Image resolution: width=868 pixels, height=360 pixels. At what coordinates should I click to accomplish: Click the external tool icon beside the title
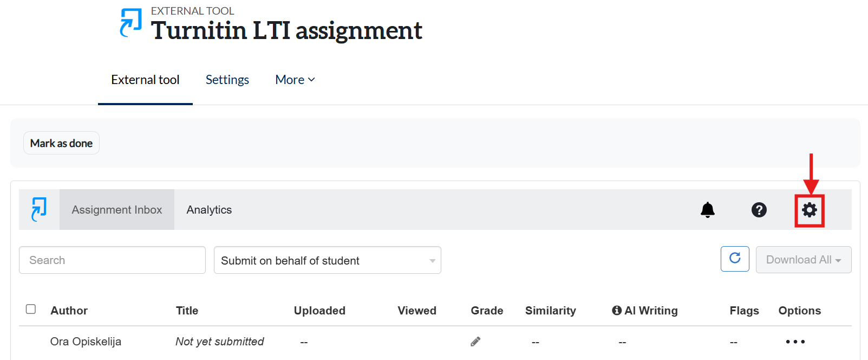point(130,23)
